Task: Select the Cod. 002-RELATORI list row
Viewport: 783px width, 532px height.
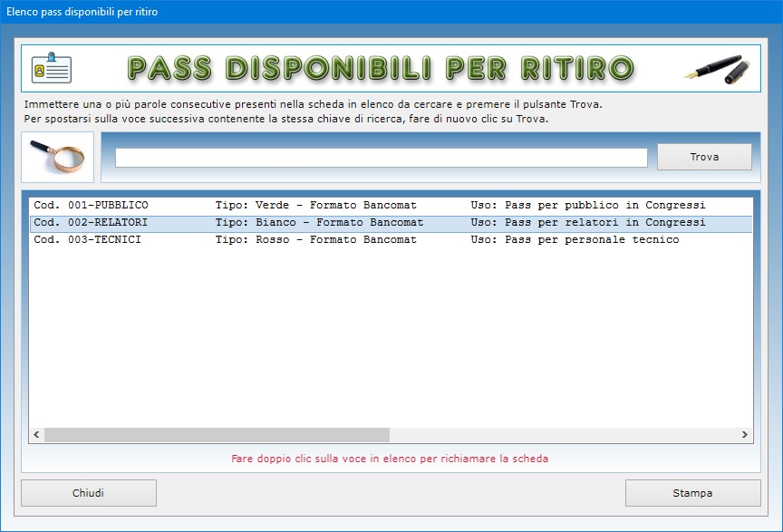Action: pos(91,223)
